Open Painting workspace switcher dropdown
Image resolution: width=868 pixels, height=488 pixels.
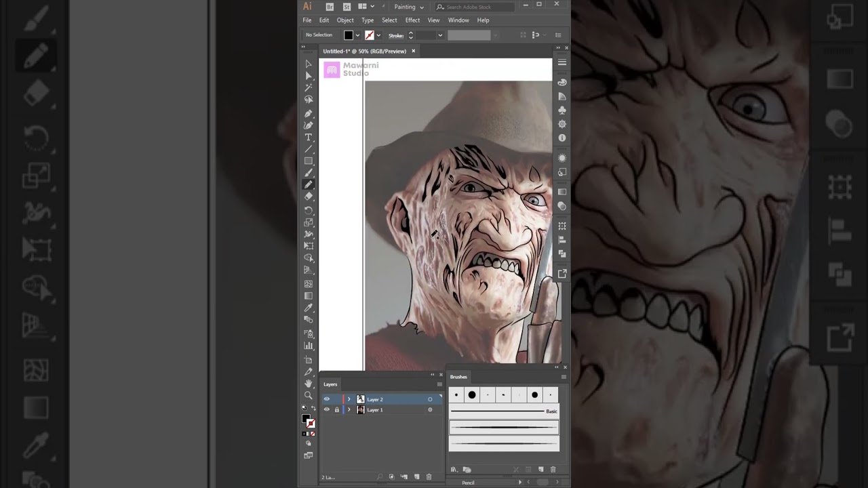(409, 7)
